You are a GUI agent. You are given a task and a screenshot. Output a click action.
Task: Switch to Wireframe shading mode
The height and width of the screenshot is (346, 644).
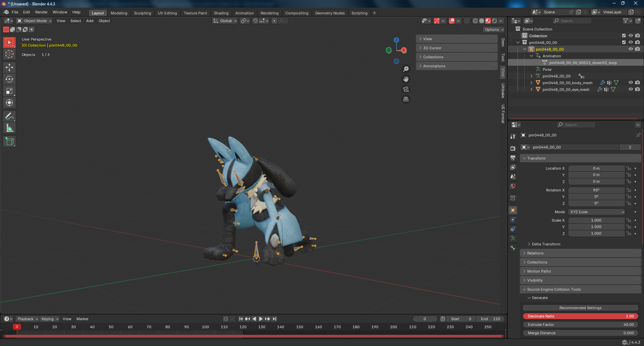click(475, 21)
